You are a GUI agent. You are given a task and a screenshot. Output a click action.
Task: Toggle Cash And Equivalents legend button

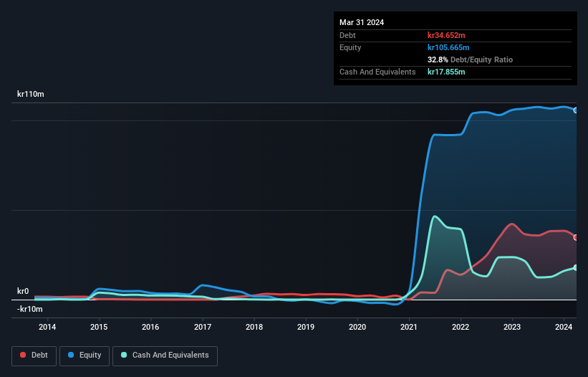point(165,355)
